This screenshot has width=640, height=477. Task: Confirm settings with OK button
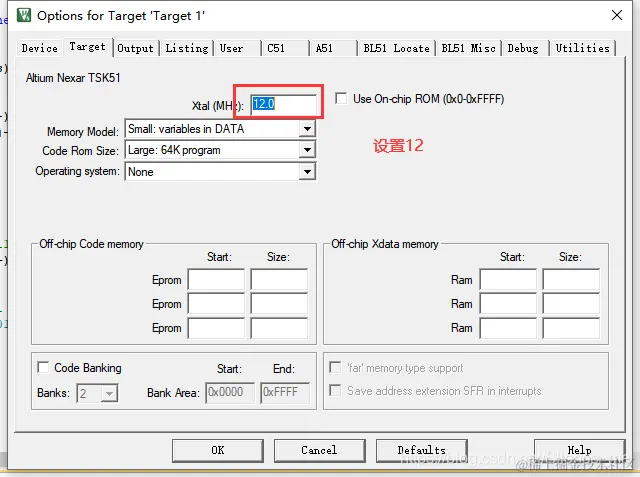218,450
